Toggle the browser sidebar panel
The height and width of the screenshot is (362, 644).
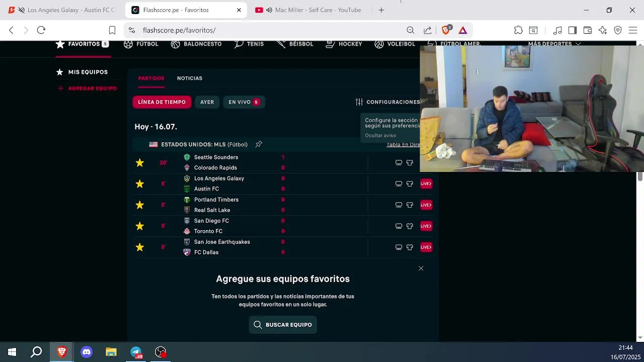(572, 30)
